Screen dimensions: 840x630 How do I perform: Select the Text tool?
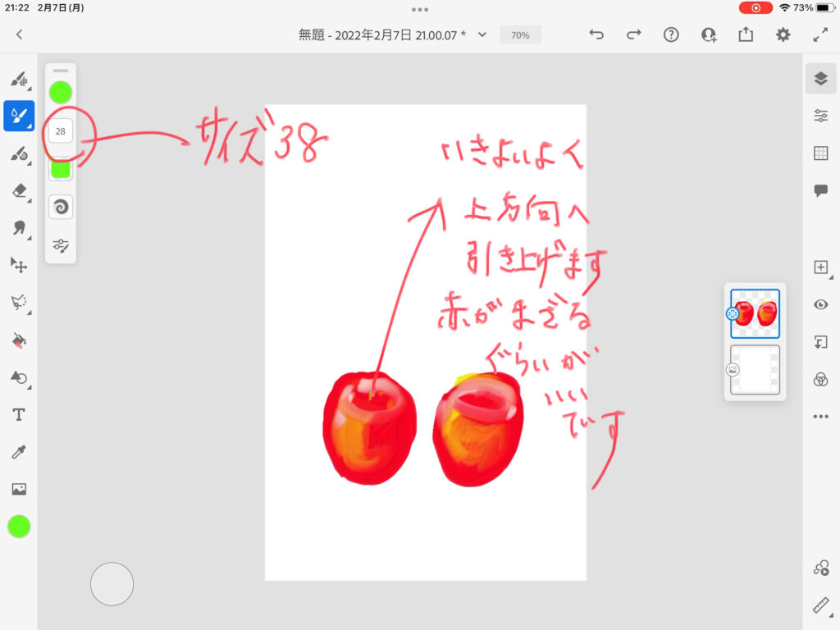[x=18, y=414]
